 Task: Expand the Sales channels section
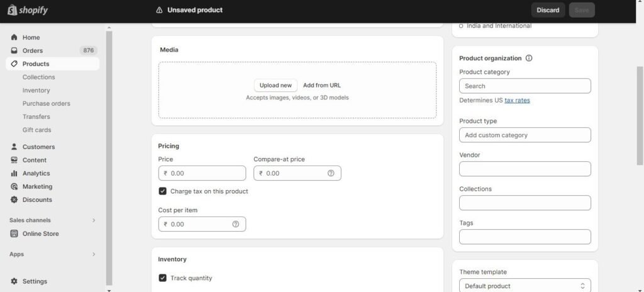[x=94, y=220]
